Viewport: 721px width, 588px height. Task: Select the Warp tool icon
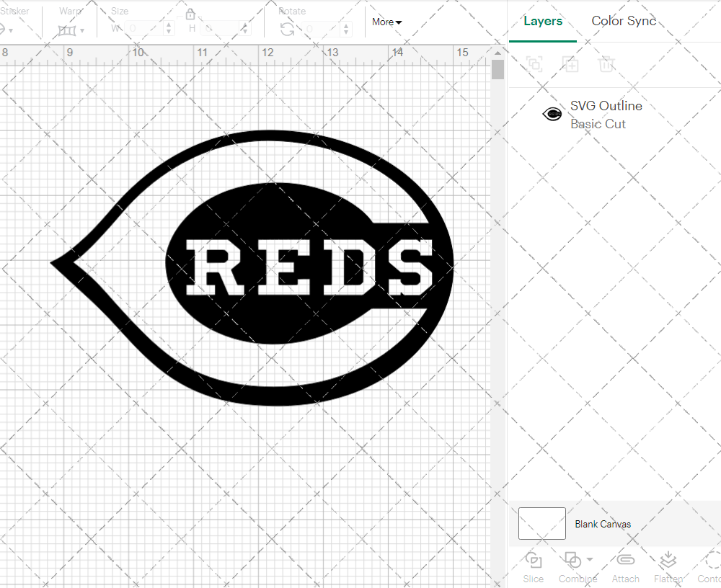68,30
